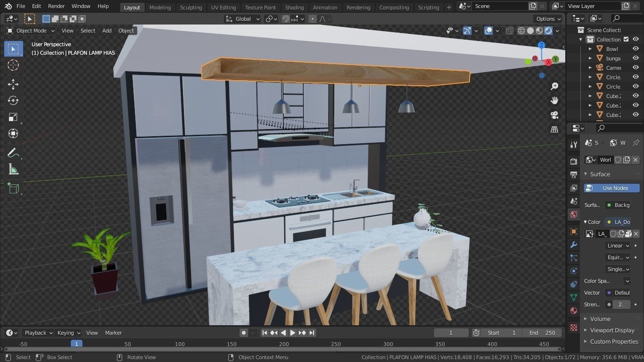
Task: Click the End frame field
Action: tap(543, 333)
